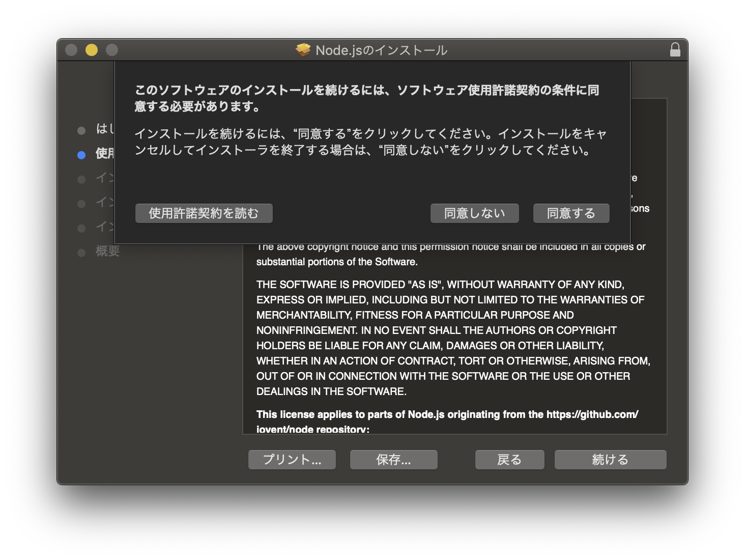Screen dimensions: 745x560
Task: Click the 同意する (Agree) button
Action: pyautogui.click(x=571, y=213)
